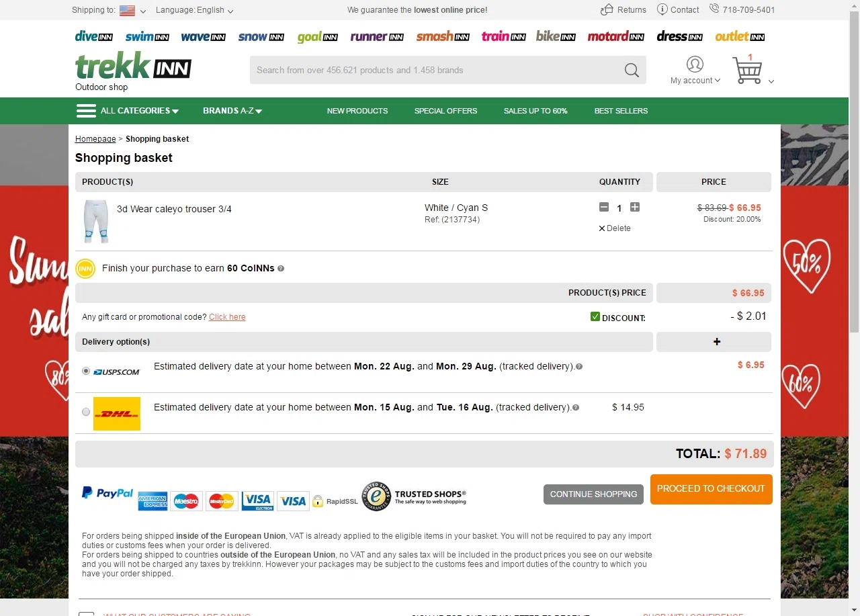Click the PayPal logo

point(107,493)
